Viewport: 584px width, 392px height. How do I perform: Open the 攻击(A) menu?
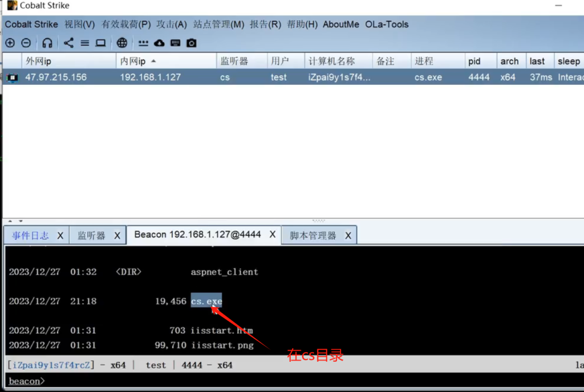coord(172,24)
